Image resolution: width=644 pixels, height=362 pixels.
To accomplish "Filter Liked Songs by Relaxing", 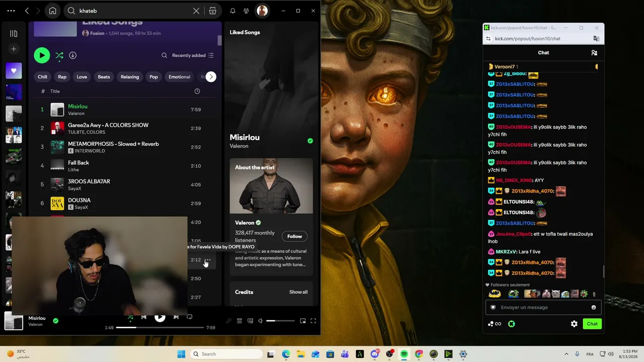I will pos(130,77).
